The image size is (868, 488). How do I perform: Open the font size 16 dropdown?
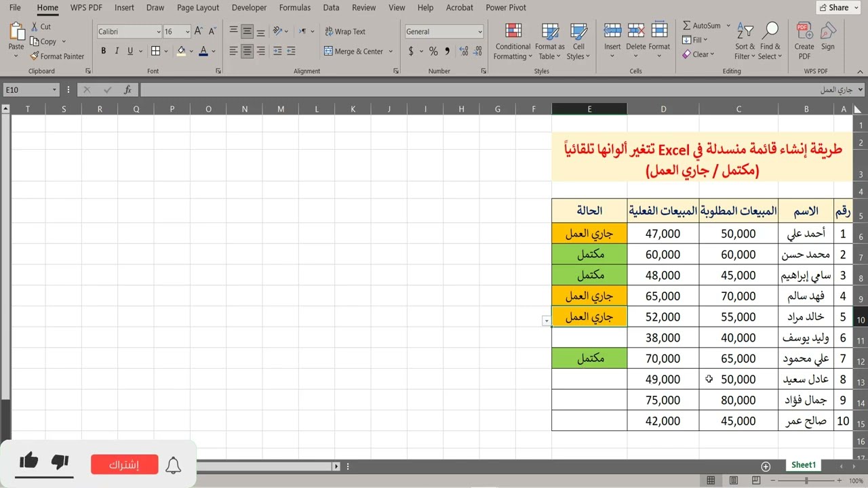pos(188,32)
